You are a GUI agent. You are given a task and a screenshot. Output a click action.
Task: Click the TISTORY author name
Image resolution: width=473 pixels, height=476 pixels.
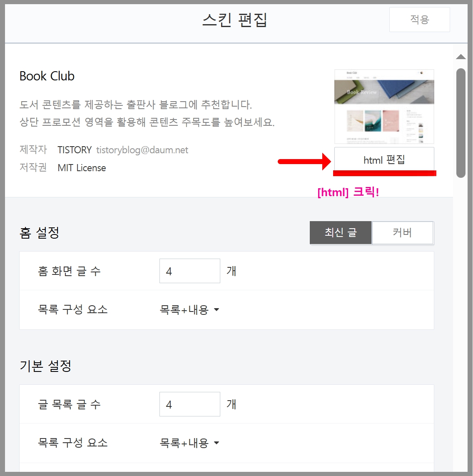[x=75, y=150]
